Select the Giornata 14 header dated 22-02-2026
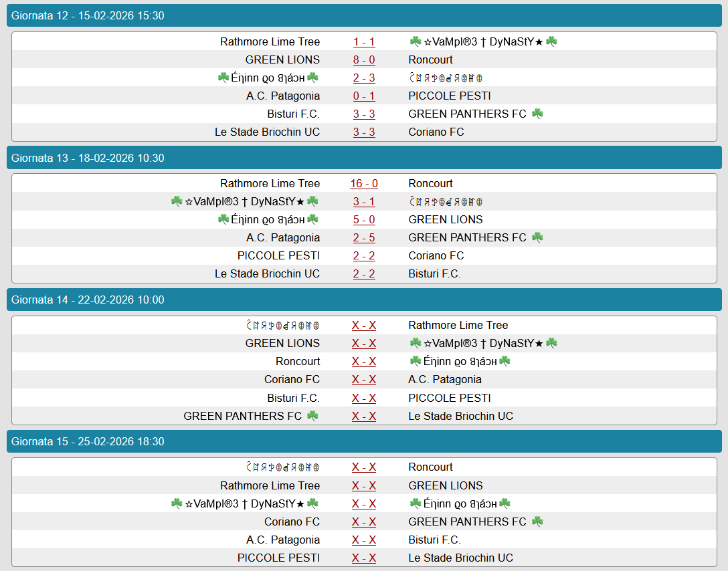The width and height of the screenshot is (728, 571). [364, 300]
